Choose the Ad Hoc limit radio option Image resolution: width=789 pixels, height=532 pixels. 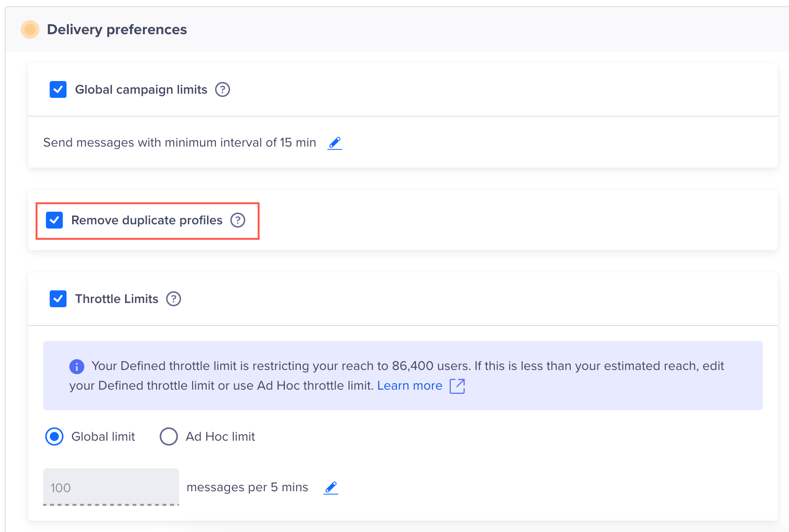pos(169,436)
